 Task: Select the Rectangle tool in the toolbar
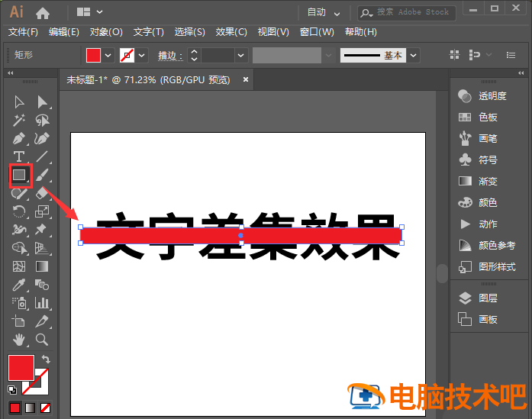pos(19,175)
